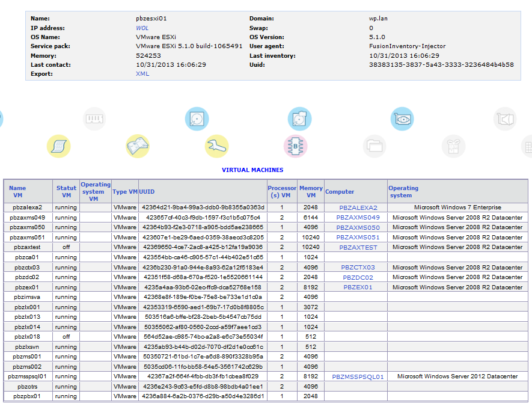Select the pbzlxsvn VM name cell
The height and width of the screenshot is (406, 532).
27,347
